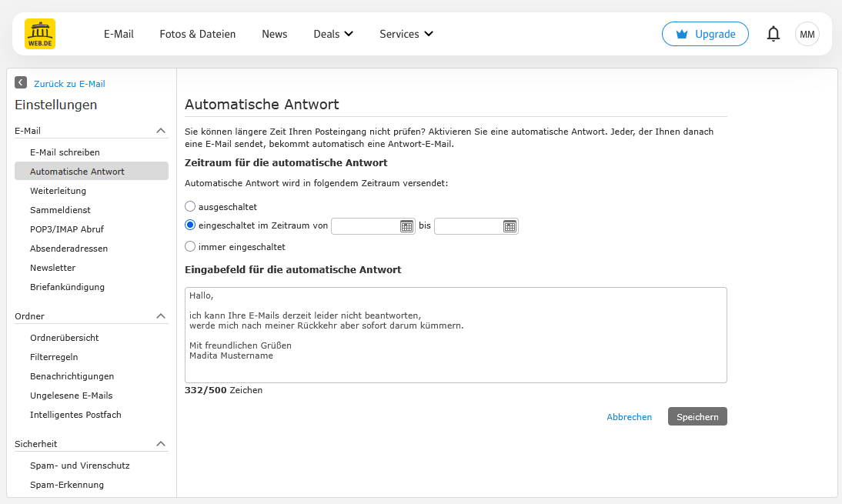842x504 pixels.
Task: Go to Fotos & Dateien
Action: [197, 34]
